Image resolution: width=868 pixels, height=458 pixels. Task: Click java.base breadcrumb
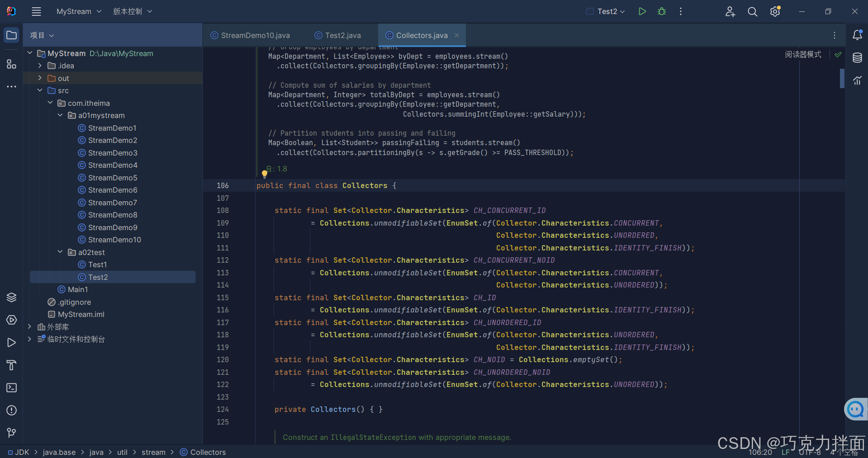pyautogui.click(x=59, y=452)
